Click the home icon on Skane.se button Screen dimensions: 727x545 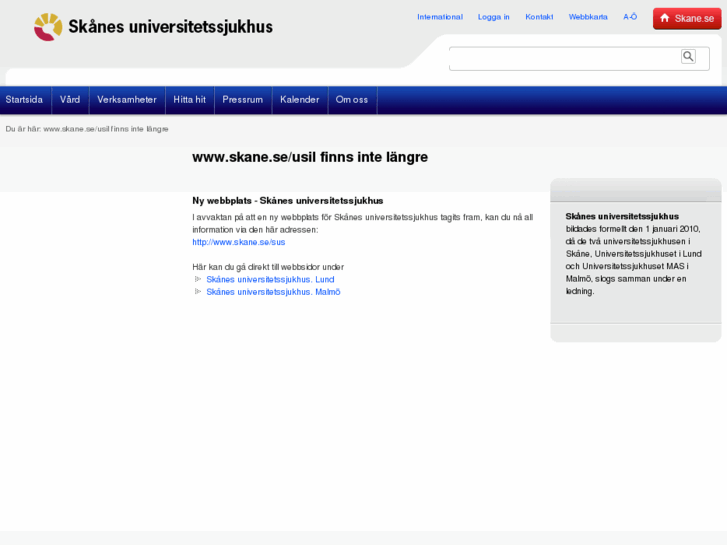664,18
